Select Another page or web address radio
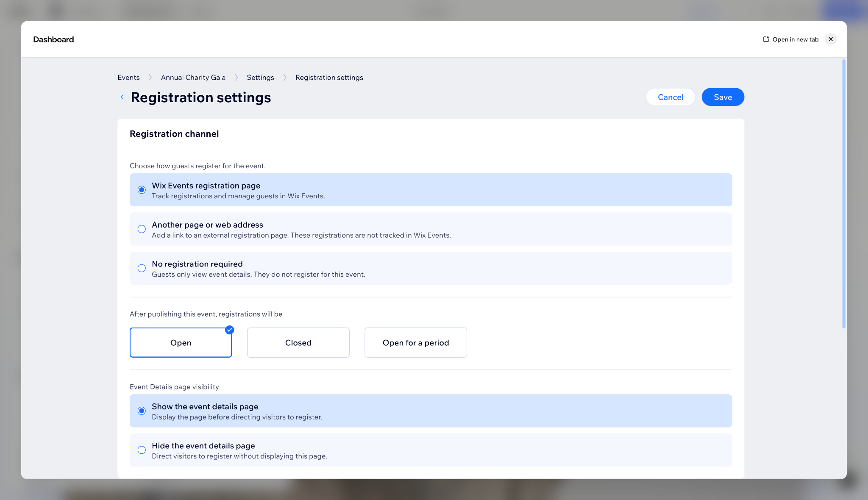 [142, 229]
